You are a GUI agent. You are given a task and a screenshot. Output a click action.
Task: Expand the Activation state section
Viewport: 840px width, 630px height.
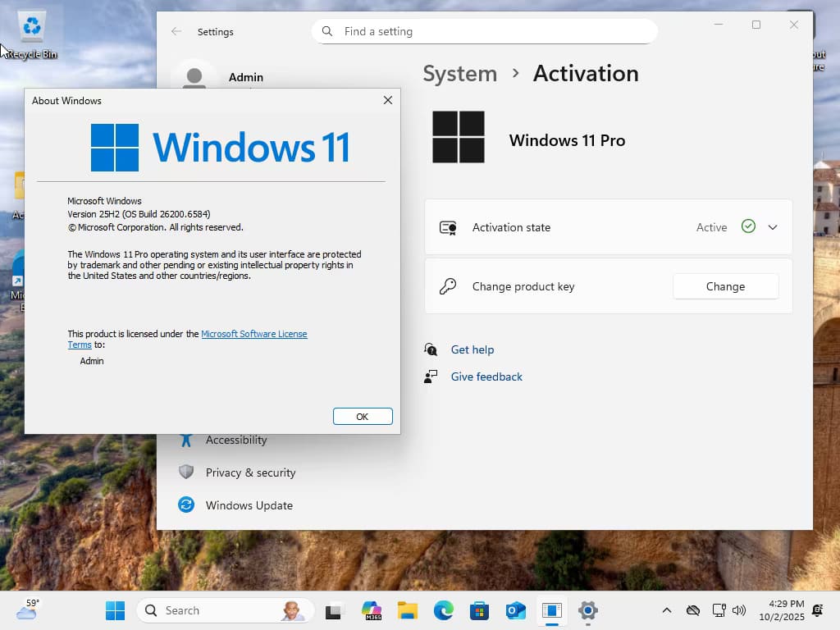[772, 227]
